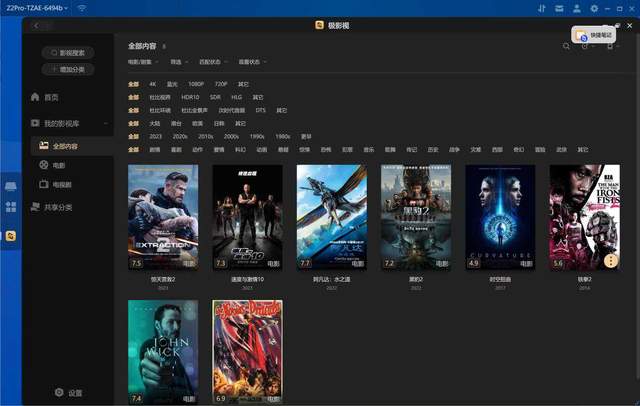Open the user account icon in top bar
640x406 pixels.
click(x=577, y=8)
